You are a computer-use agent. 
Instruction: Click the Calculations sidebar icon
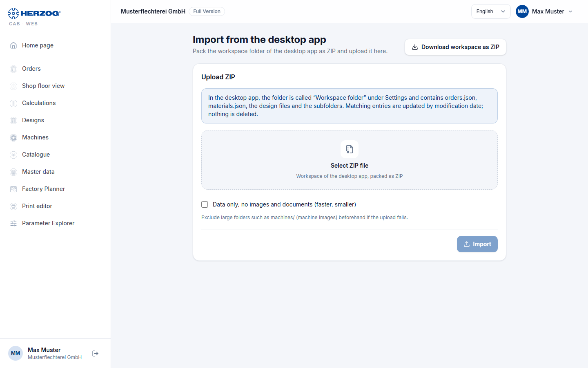13,103
